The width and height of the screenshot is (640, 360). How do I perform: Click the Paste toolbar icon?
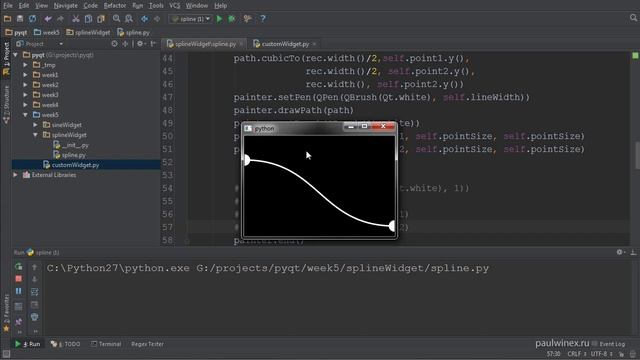click(x=101, y=19)
